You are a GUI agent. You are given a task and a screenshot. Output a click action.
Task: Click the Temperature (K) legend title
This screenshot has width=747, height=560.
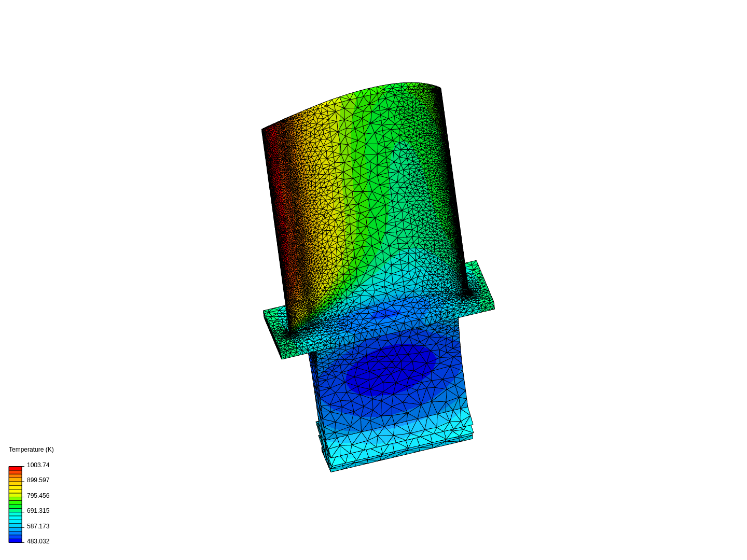[x=31, y=450]
